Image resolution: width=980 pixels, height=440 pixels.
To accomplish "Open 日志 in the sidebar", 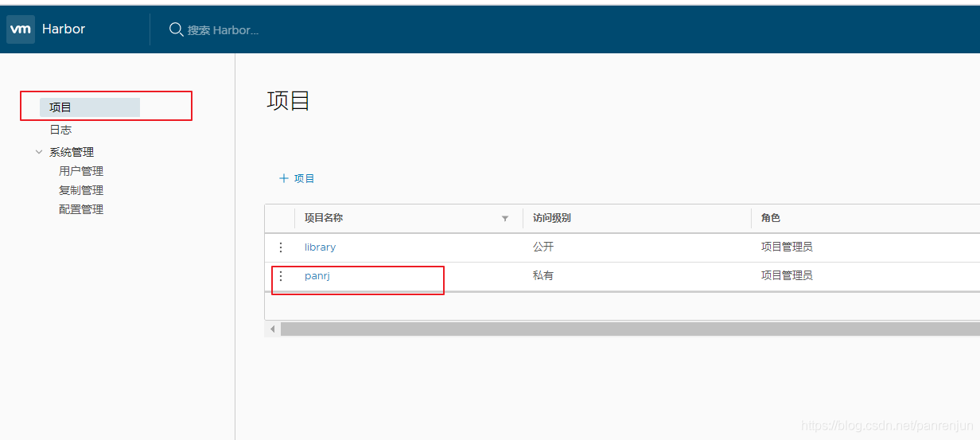I will (60, 130).
